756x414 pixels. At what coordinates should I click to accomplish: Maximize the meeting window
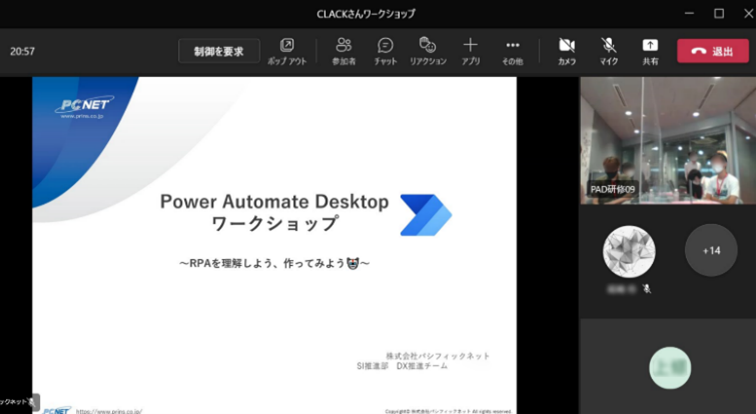pyautogui.click(x=719, y=13)
